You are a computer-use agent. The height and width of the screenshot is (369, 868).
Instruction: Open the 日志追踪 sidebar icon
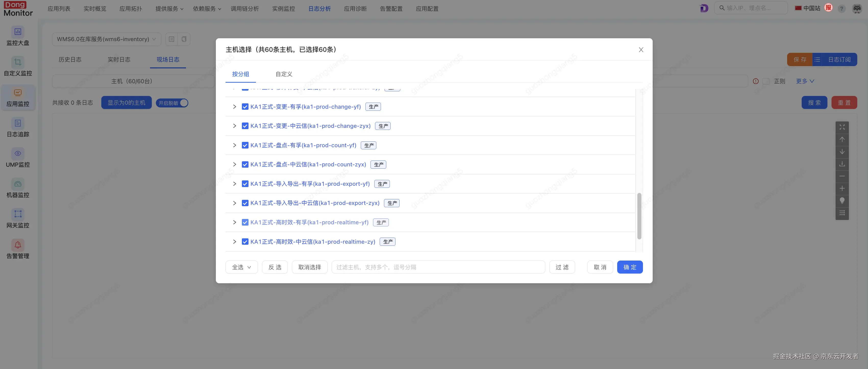[18, 123]
